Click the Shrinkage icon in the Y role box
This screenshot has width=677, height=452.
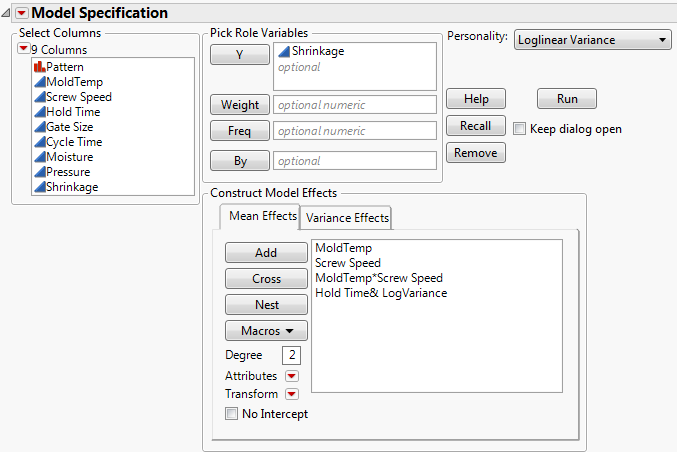284,52
